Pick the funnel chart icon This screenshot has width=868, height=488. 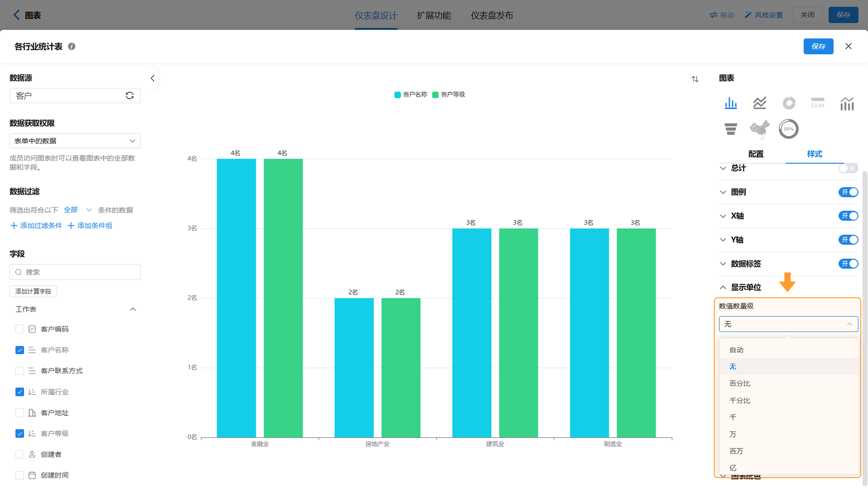coord(731,129)
